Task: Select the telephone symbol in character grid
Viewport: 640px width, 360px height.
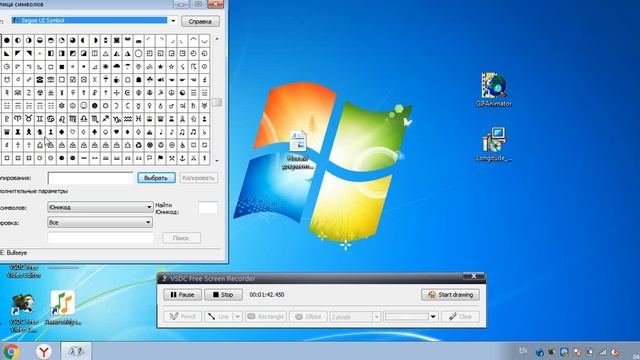Action: pos(40,80)
